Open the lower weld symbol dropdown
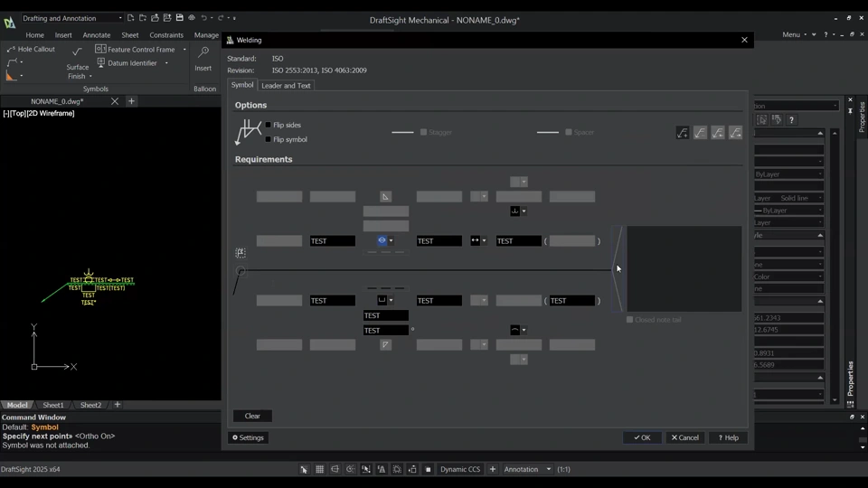868x488 pixels. click(x=391, y=301)
